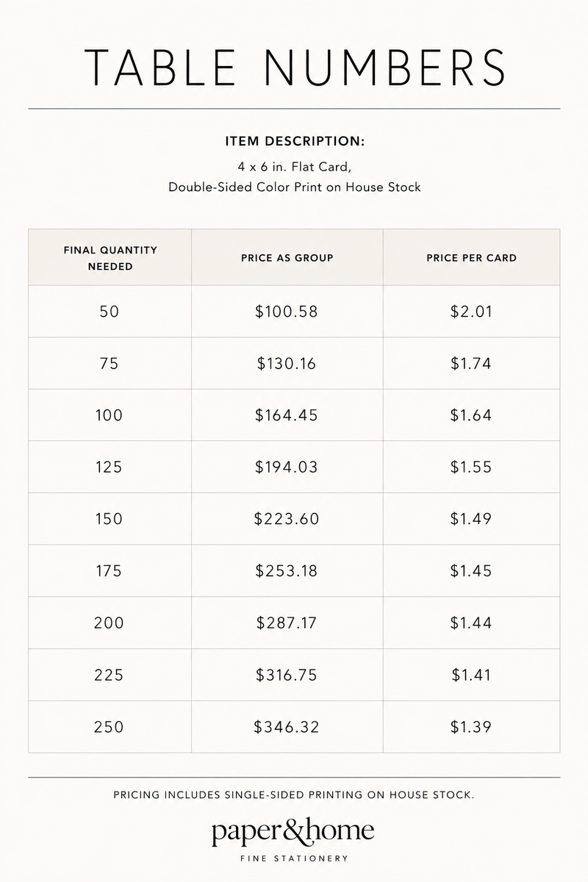This screenshot has height=882, width=588.
Task: Click the PRICE AS GROUP column header
Action: 287,258
